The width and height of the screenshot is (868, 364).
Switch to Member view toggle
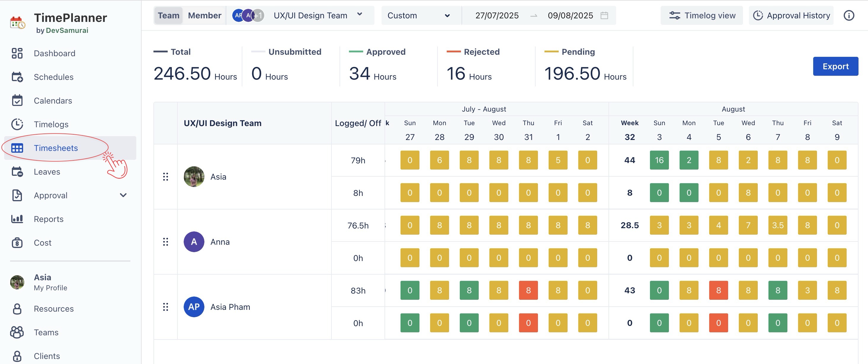(x=204, y=15)
